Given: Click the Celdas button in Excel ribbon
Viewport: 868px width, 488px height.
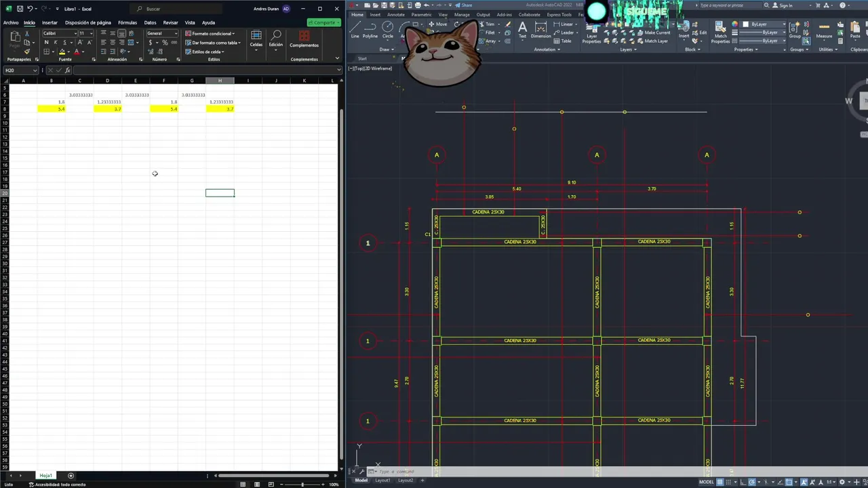Looking at the screenshot, I should click(256, 39).
